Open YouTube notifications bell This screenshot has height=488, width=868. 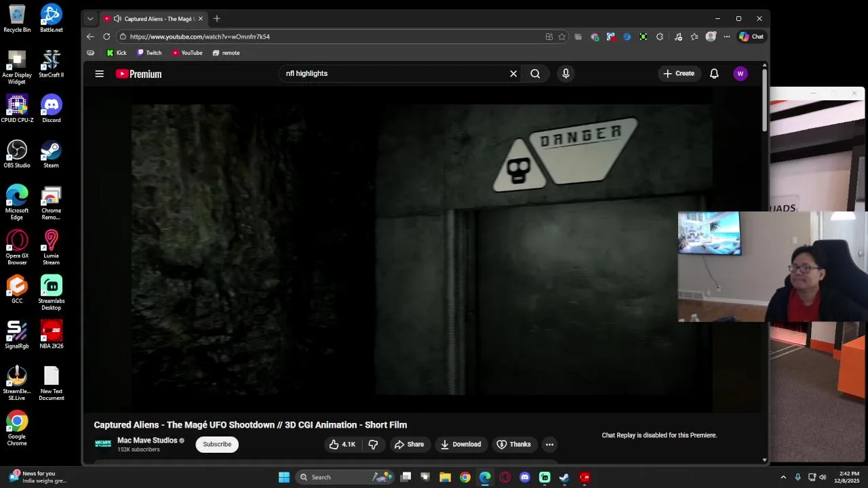coord(714,74)
